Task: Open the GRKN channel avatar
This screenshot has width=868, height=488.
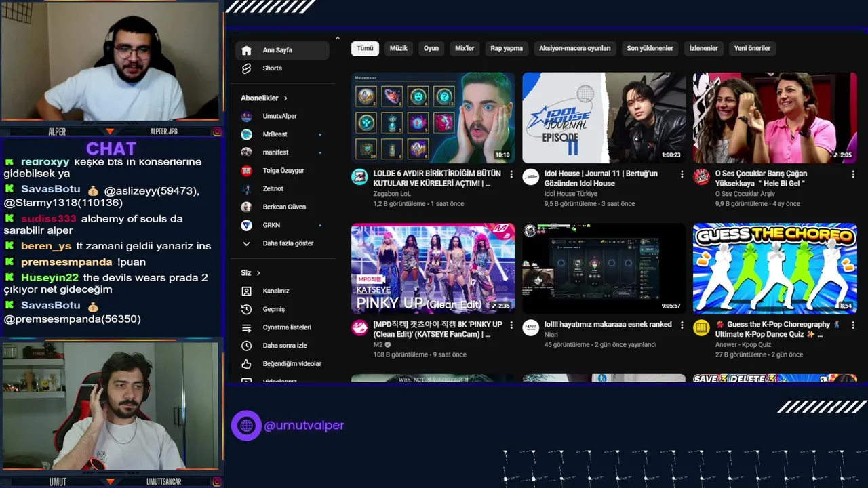Action: pyautogui.click(x=247, y=225)
